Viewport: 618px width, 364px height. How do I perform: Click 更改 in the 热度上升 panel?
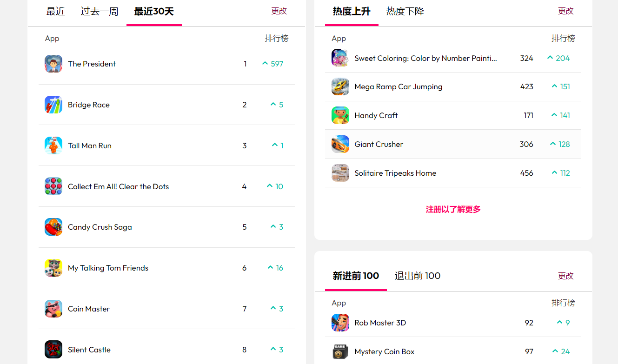[x=565, y=11]
